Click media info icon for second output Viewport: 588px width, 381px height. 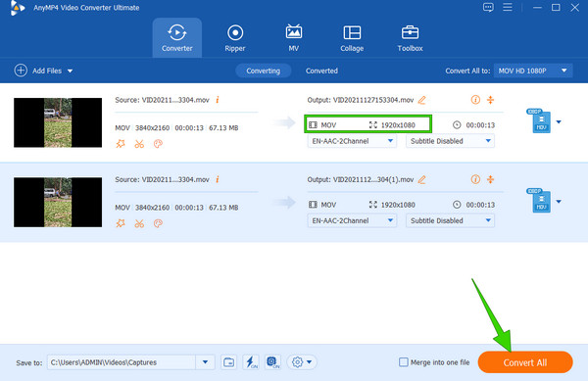[x=475, y=179]
